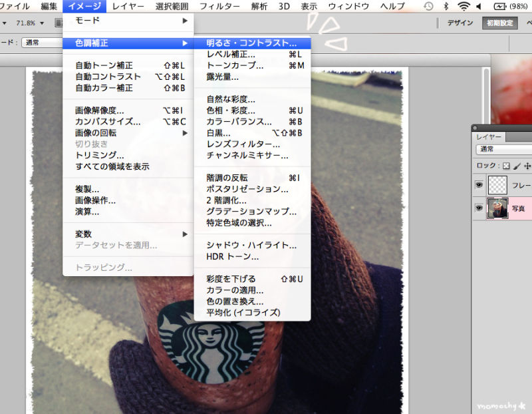Expand the 画像の回転 submenu
Viewport: 532px width, 414px height.
point(128,133)
